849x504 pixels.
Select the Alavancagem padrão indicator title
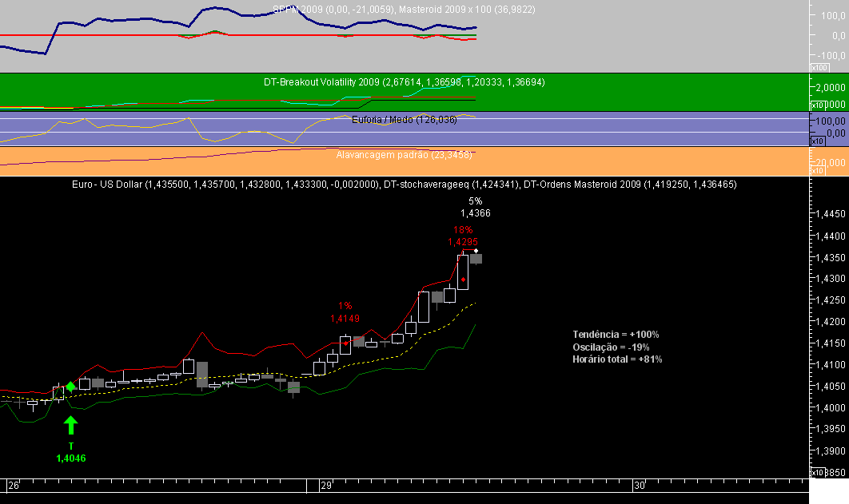coord(404,155)
